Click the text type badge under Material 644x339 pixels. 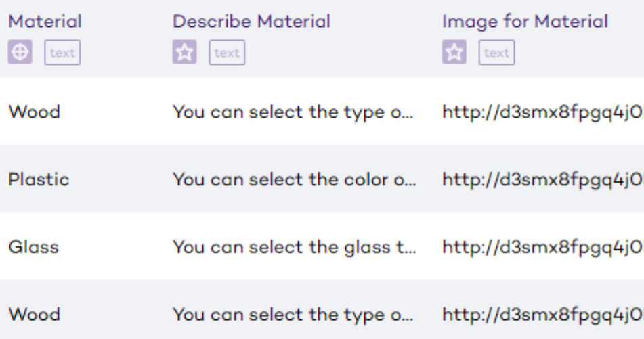[62, 53]
